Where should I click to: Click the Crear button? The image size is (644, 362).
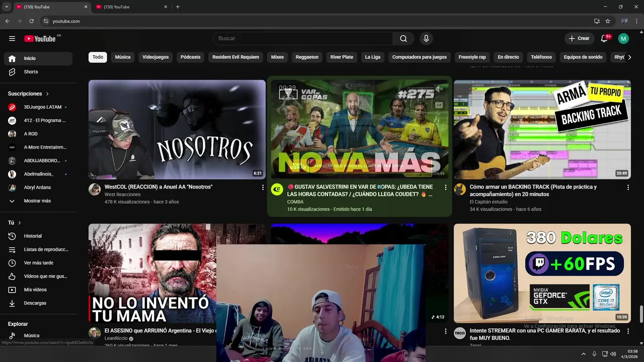pos(579,39)
